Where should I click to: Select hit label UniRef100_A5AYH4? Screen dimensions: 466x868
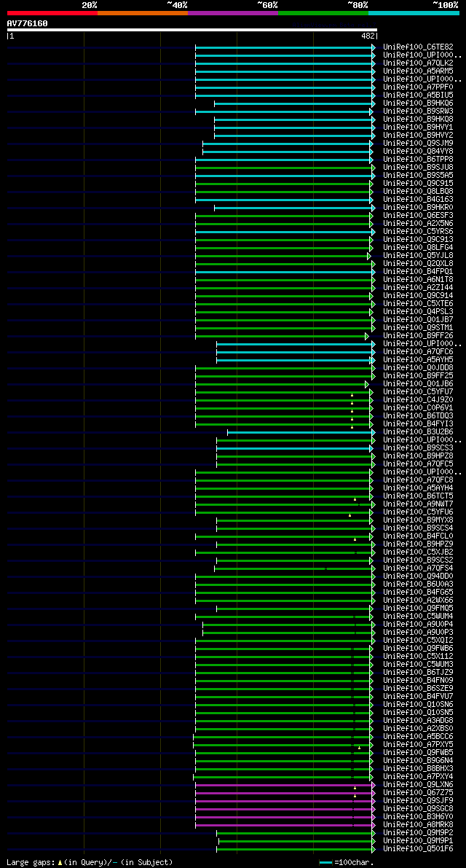point(418,489)
